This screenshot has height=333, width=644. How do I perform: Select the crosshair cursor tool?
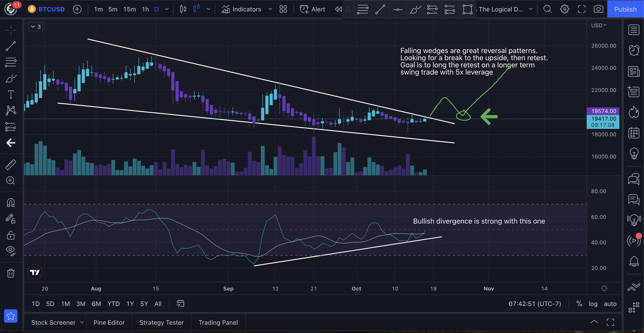(x=11, y=30)
